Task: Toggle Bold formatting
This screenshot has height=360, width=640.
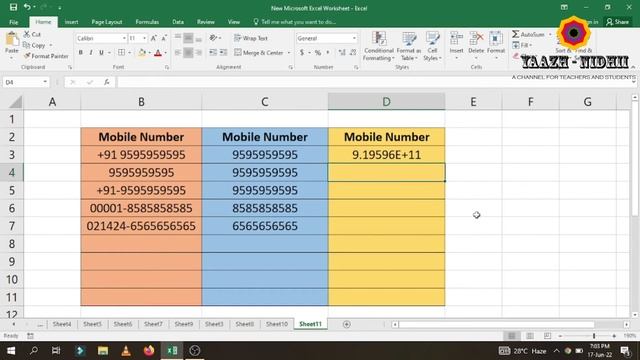Action: pyautogui.click(x=80, y=53)
